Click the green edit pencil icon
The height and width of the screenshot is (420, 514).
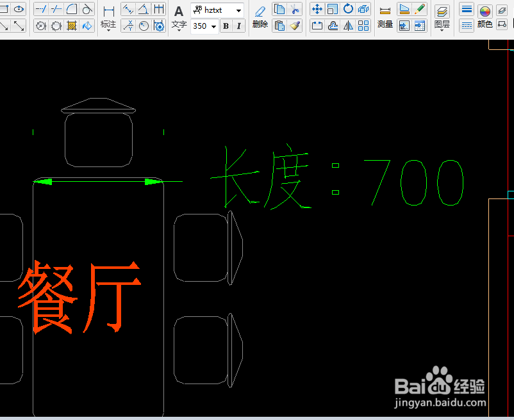click(x=420, y=9)
